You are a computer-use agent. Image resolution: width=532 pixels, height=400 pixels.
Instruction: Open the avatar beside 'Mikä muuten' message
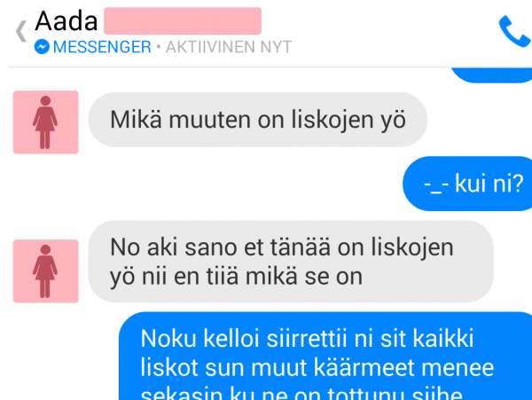tap(45, 122)
